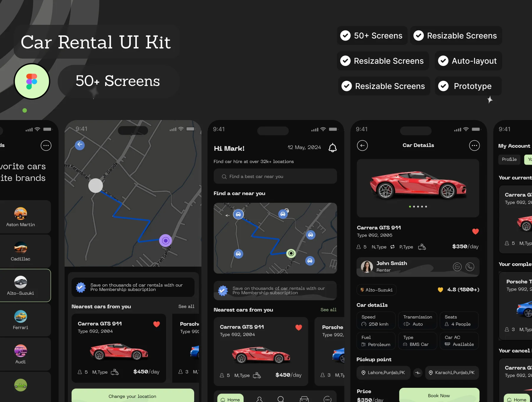Click the top-right Resizable Screens badge
Image resolution: width=532 pixels, height=402 pixels.
456,35
